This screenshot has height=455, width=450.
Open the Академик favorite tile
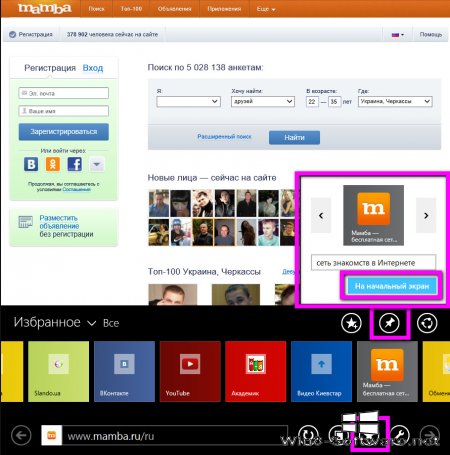click(256, 371)
